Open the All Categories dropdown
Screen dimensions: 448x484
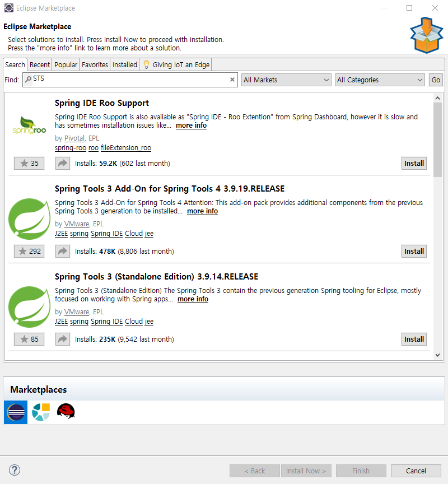(380, 80)
